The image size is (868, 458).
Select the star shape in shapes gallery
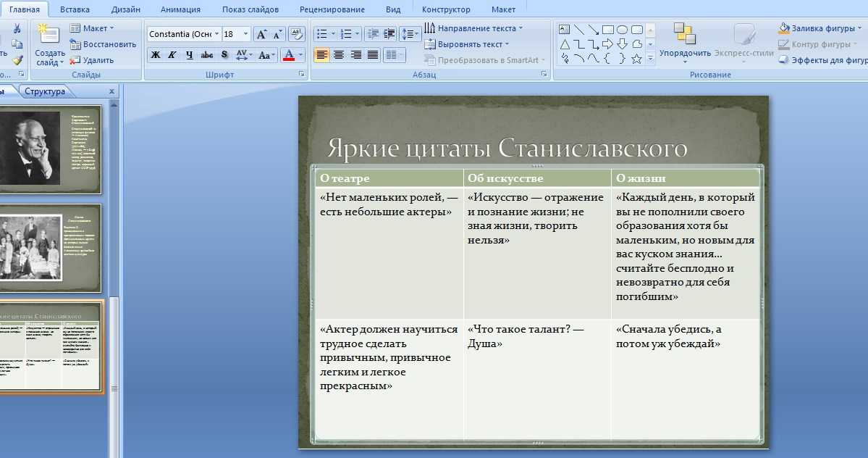coord(636,59)
